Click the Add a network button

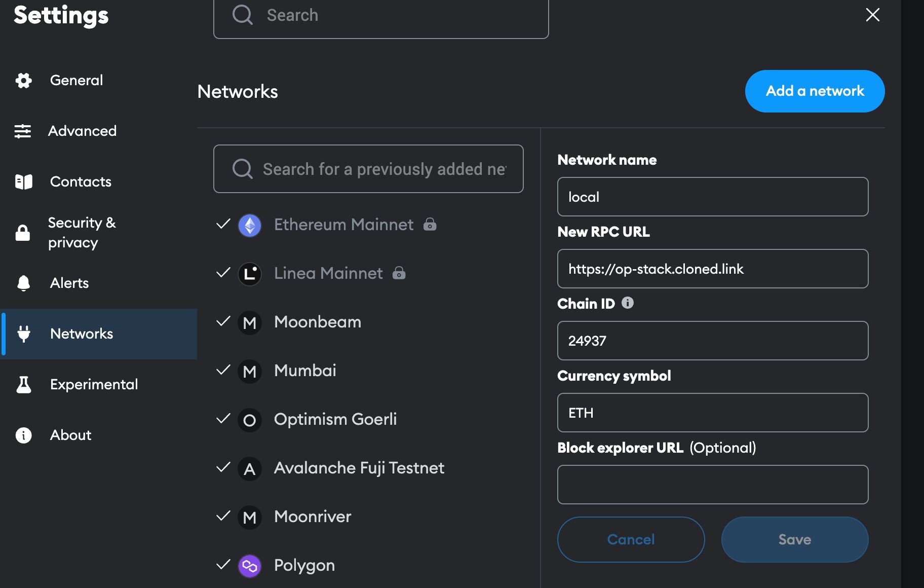(815, 91)
